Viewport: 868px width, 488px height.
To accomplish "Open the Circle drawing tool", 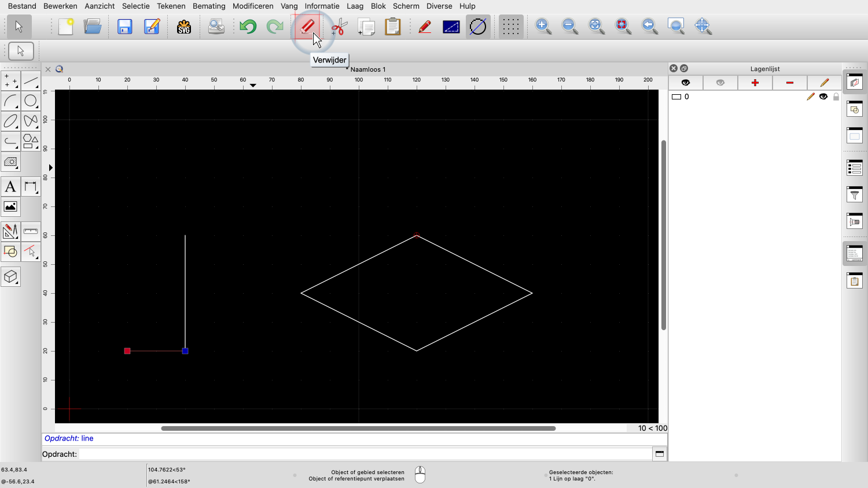I will pyautogui.click(x=31, y=101).
